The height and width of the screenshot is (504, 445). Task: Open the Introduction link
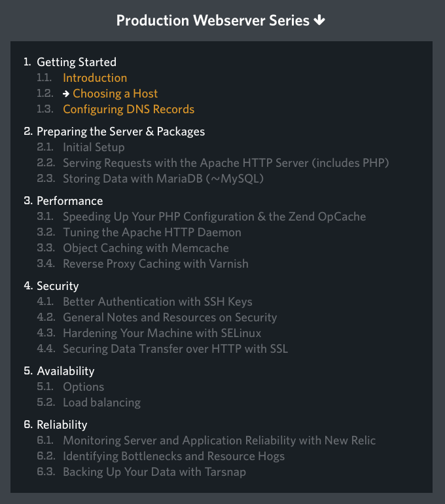click(95, 78)
